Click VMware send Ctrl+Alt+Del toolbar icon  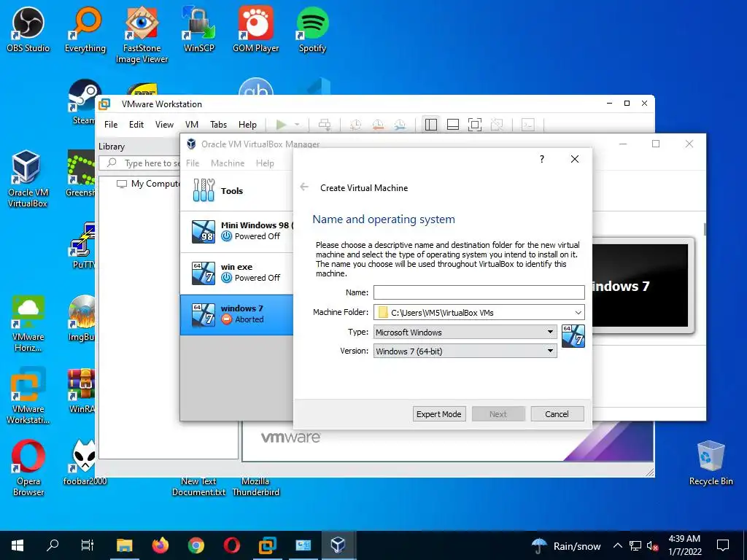[x=325, y=125]
